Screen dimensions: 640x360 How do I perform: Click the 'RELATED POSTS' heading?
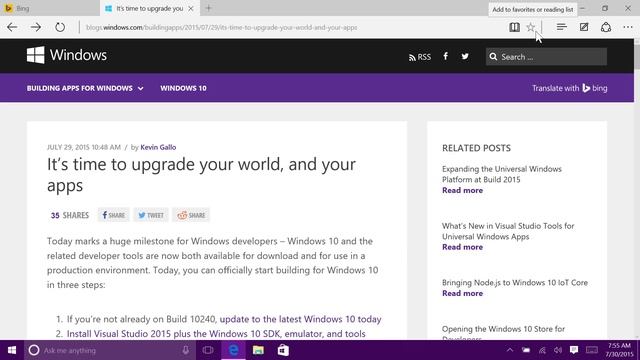(476, 148)
